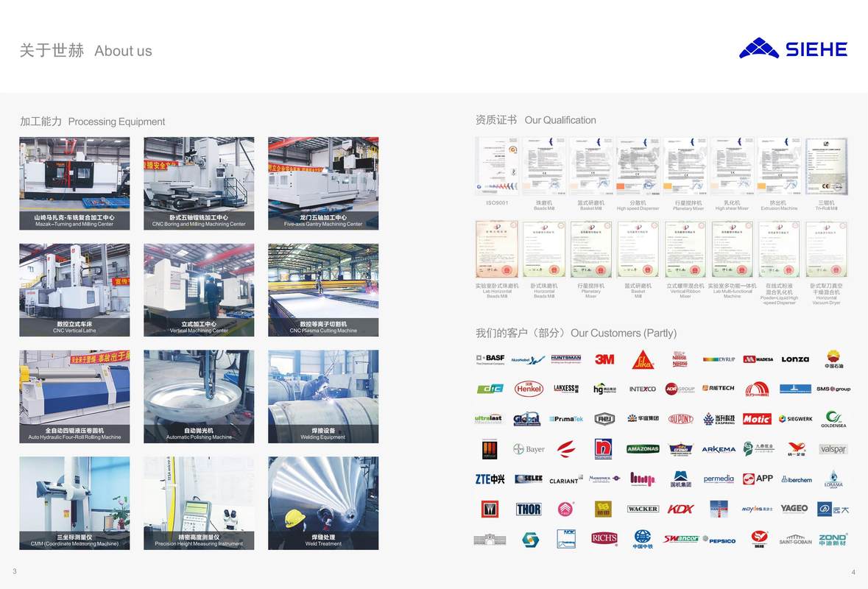Open the ISO9001 certificate image
This screenshot has width=868, height=589.
497,166
